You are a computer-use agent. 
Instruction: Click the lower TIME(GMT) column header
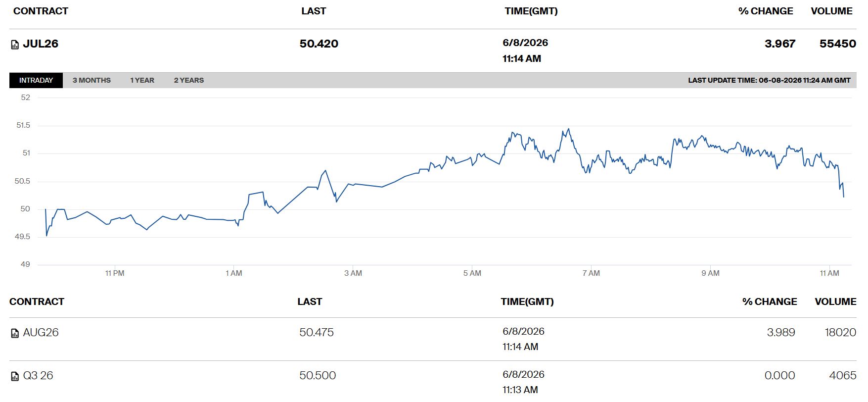click(x=527, y=301)
